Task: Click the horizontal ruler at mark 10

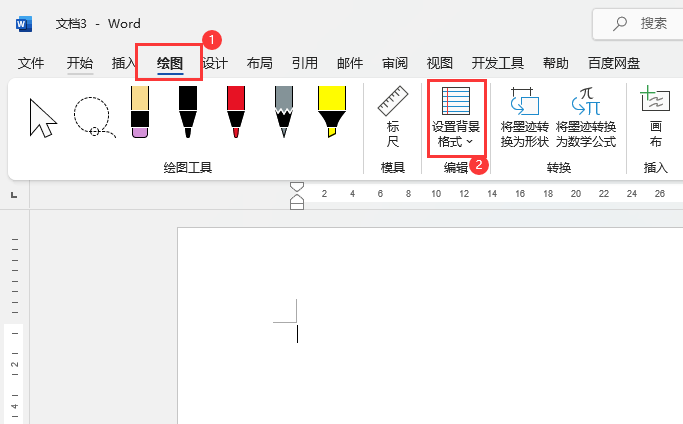Action: tap(436, 194)
